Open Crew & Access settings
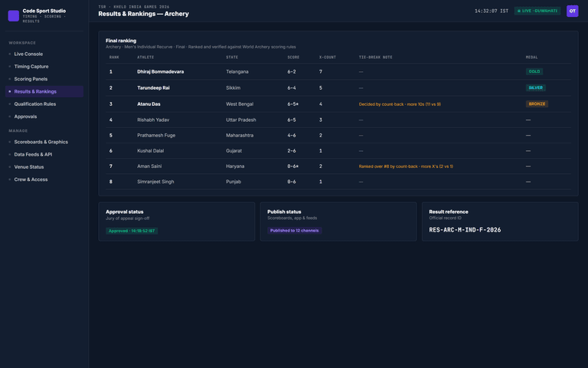 click(x=44, y=179)
